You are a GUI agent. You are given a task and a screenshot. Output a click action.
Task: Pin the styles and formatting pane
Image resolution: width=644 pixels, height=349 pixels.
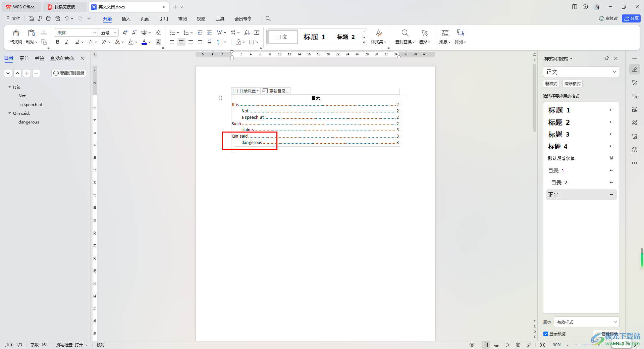coord(606,58)
